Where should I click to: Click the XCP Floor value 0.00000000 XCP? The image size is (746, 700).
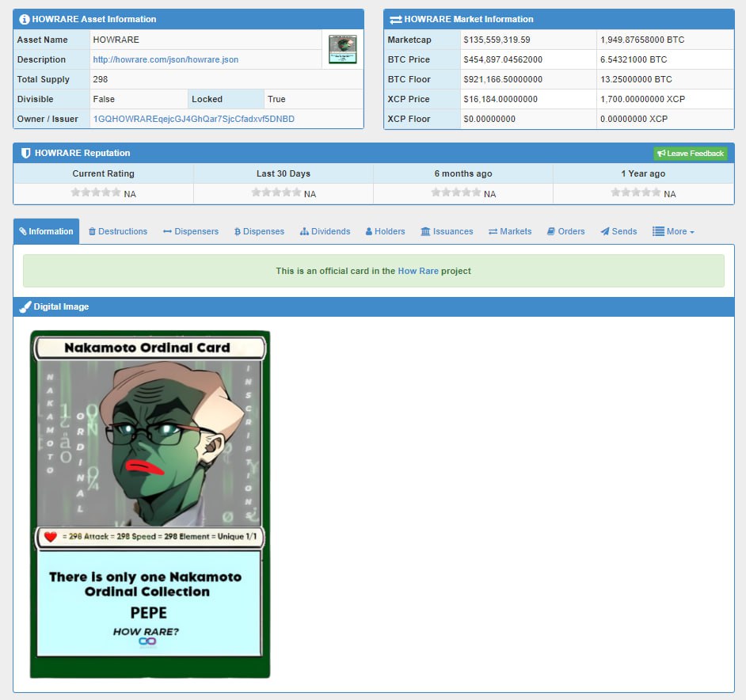(634, 119)
